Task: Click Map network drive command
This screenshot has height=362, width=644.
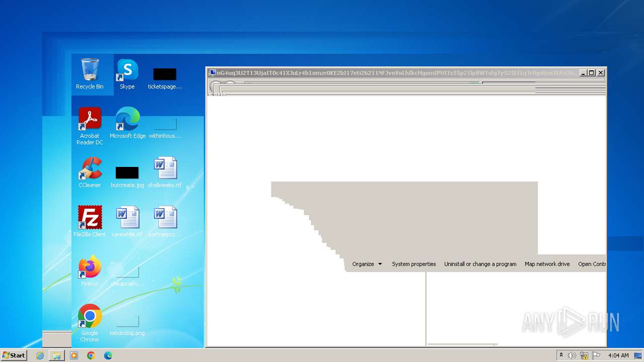Action: click(x=547, y=264)
